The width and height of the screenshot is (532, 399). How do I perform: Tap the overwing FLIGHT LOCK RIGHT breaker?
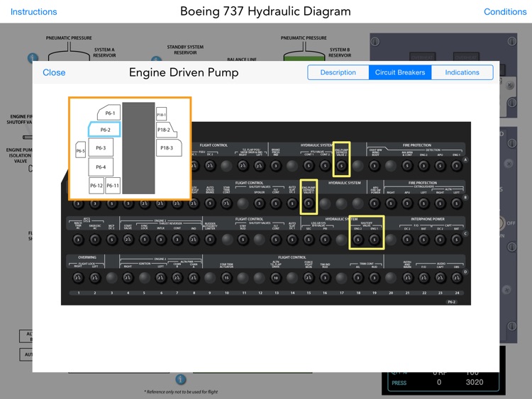[78, 278]
